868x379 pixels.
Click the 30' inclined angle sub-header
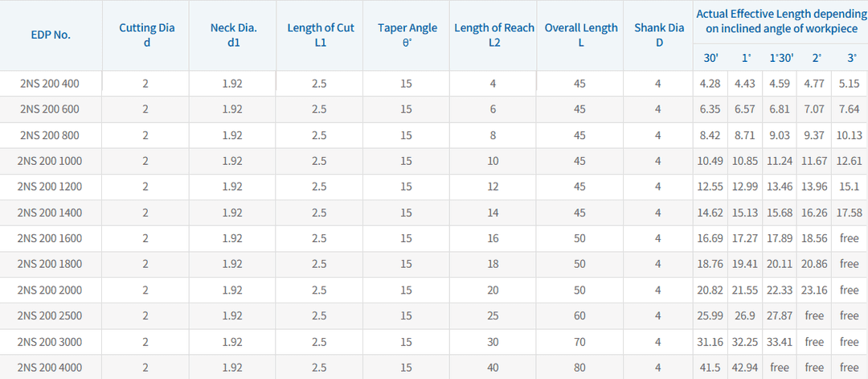710,58
